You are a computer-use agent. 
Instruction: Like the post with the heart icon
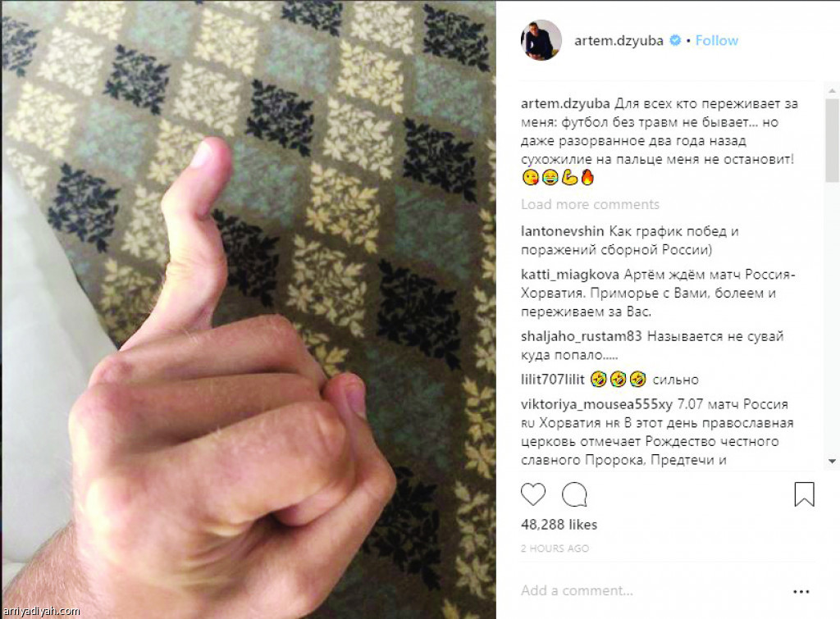click(533, 494)
